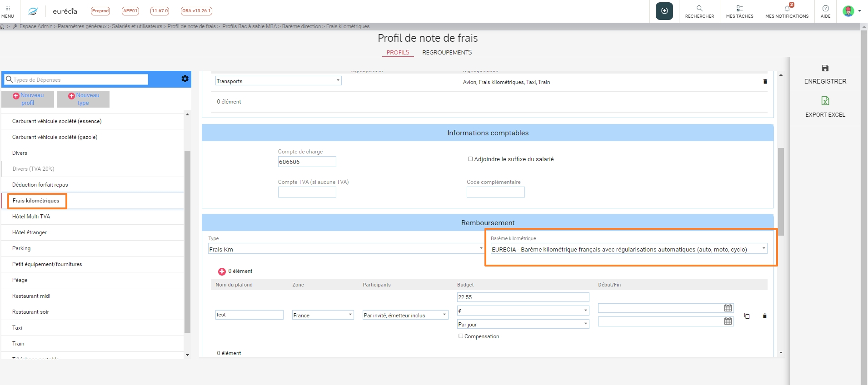Viewport: 868px width, 385px height.
Task: Select the Profils tab
Action: (398, 53)
